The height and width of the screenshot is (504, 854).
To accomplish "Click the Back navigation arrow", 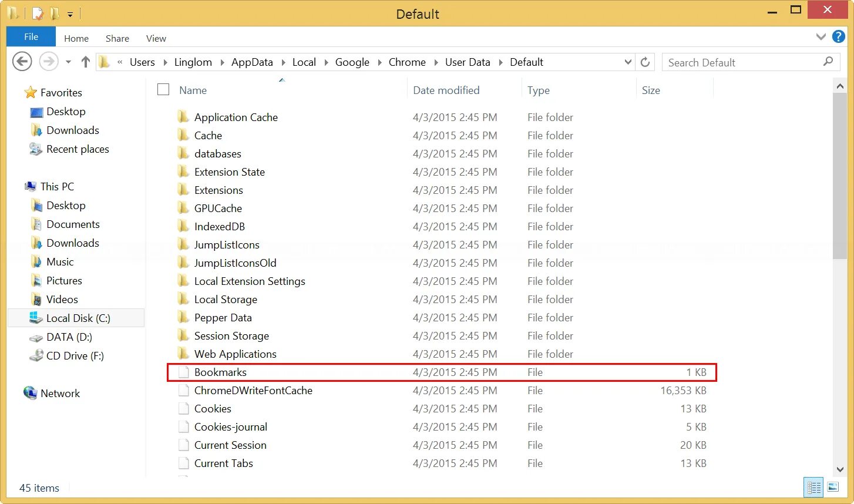I will click(x=22, y=62).
